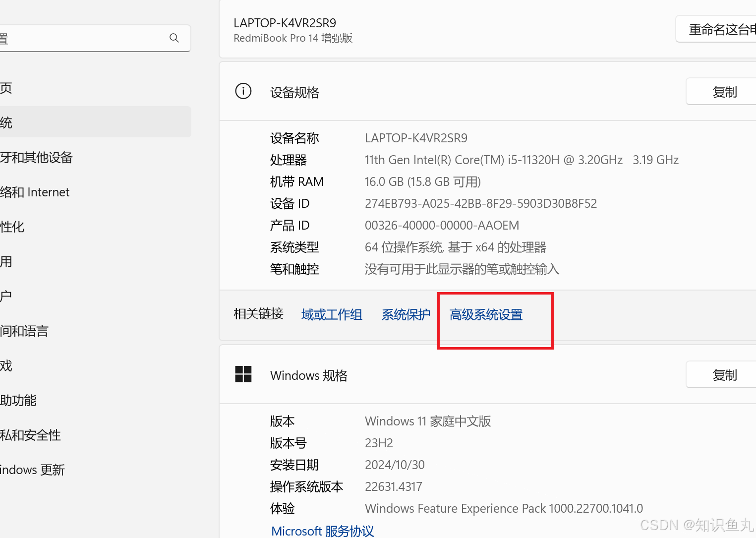The image size is (756, 538).
Task: Click the Windows 11 家庭中文版 edition value
Action: (428, 421)
